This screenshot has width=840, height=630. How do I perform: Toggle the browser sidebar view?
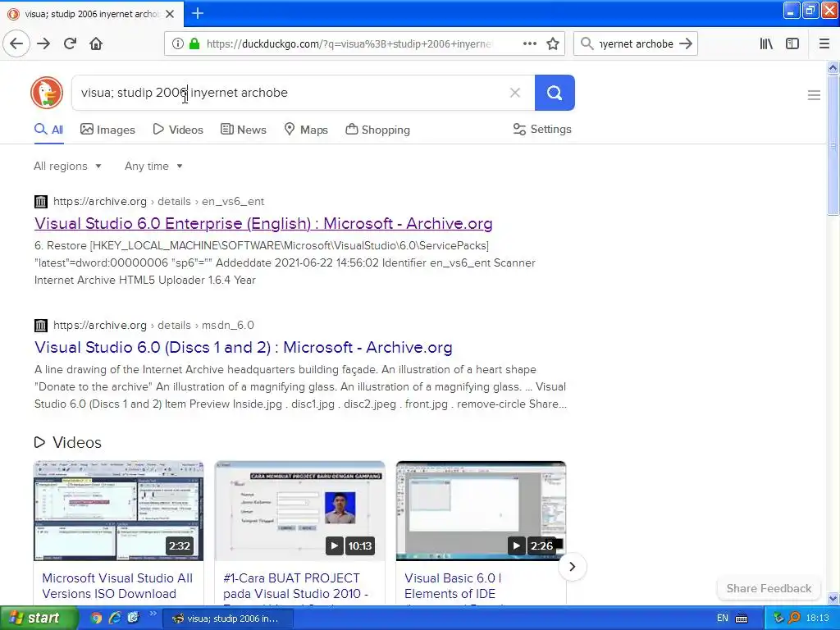pos(792,43)
